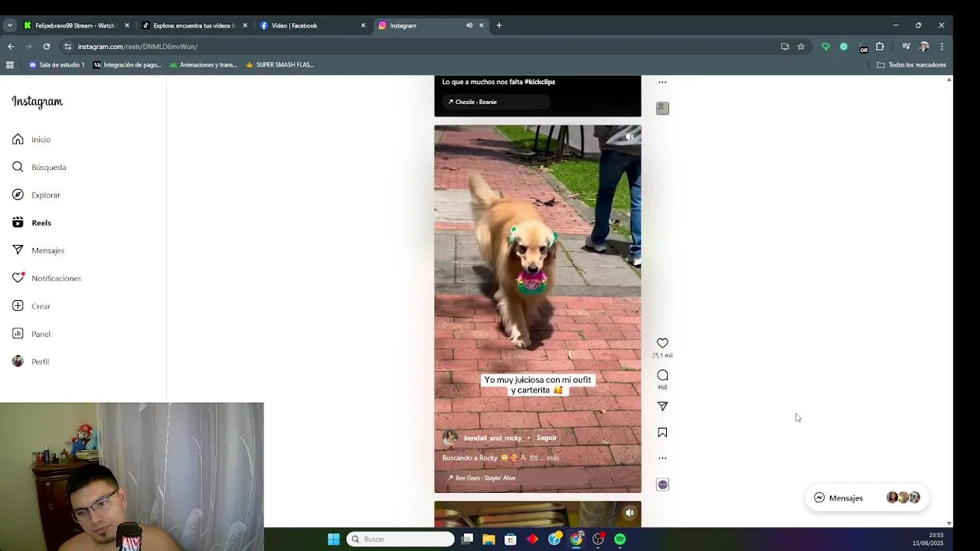Open the Panel dashboard
Viewport: 980px width, 551px height.
click(31, 334)
